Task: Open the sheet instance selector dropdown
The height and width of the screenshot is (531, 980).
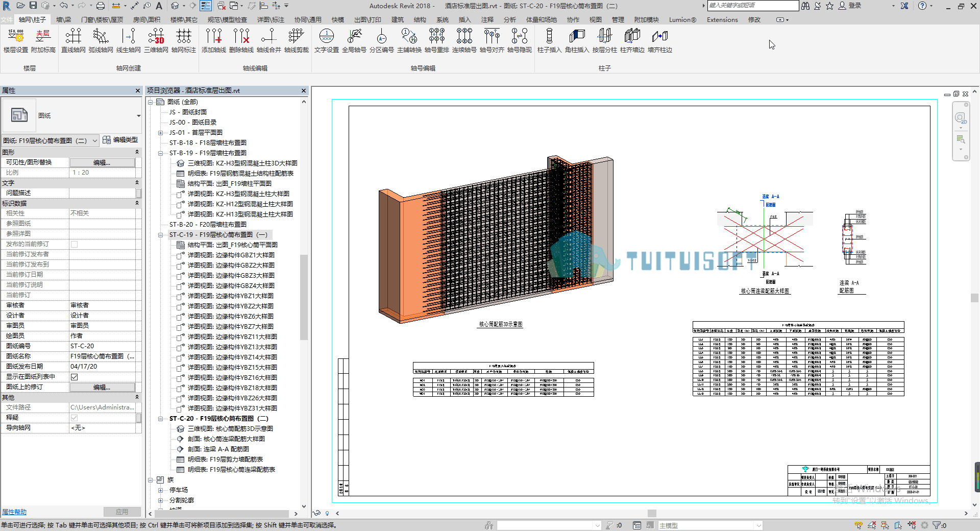Action: (95, 140)
